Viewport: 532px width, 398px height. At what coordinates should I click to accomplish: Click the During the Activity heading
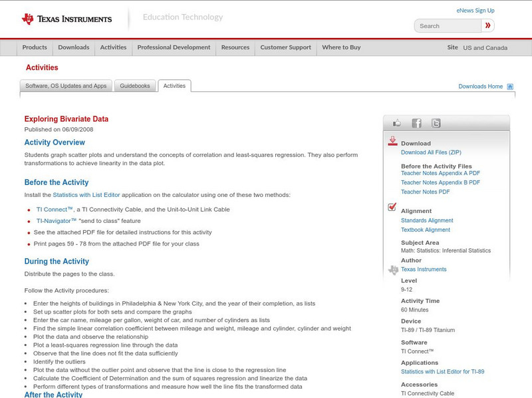pos(57,262)
